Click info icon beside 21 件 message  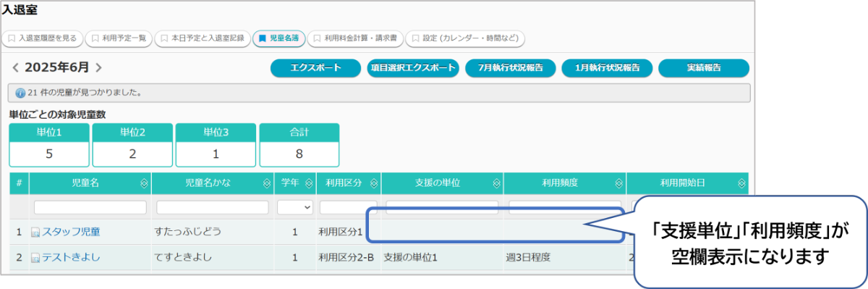click(x=20, y=93)
